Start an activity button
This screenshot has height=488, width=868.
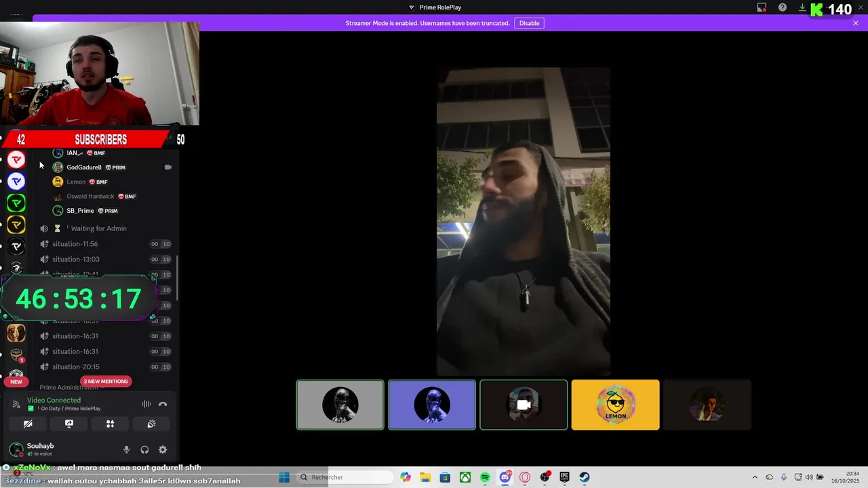(110, 424)
